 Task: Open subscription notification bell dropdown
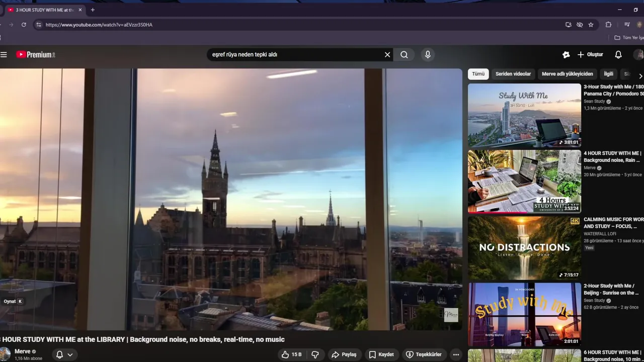click(x=64, y=354)
